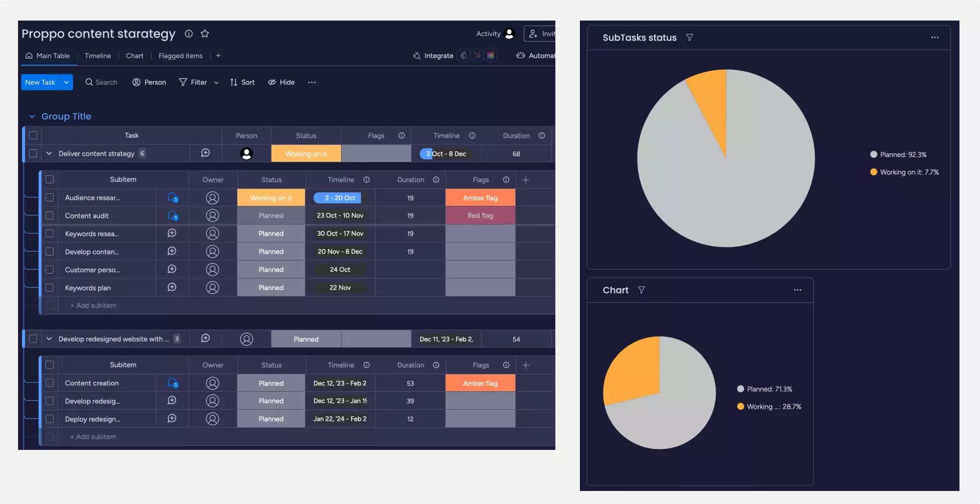
Task: Assign owner for Audience research subitem
Action: click(212, 198)
